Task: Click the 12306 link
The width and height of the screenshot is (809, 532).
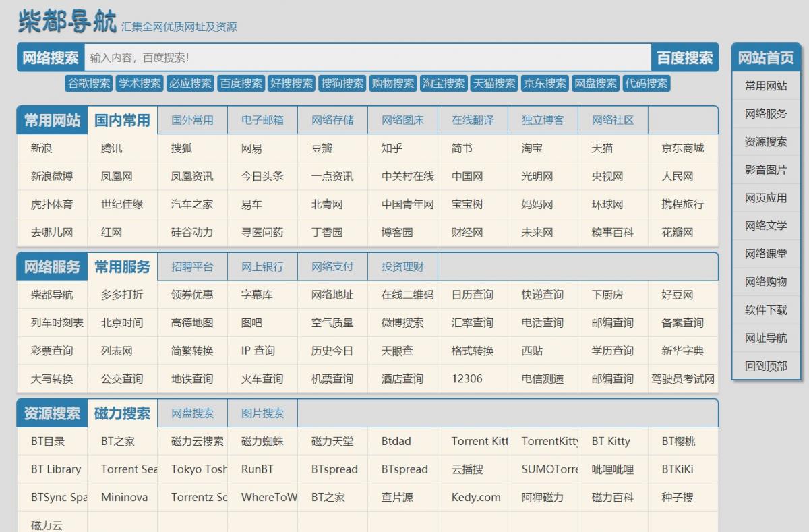Action: [467, 379]
